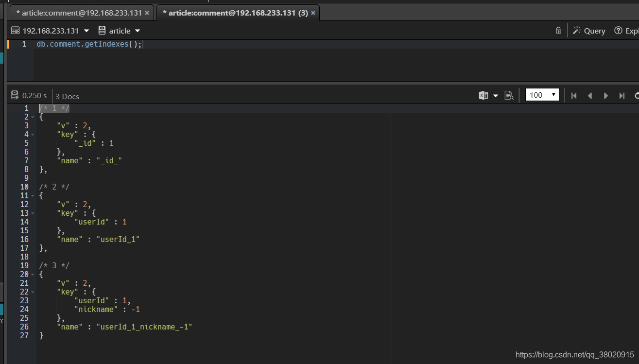639x364 pixels.
Task: Collapse the key object fold at line 13
Action: click(x=33, y=213)
